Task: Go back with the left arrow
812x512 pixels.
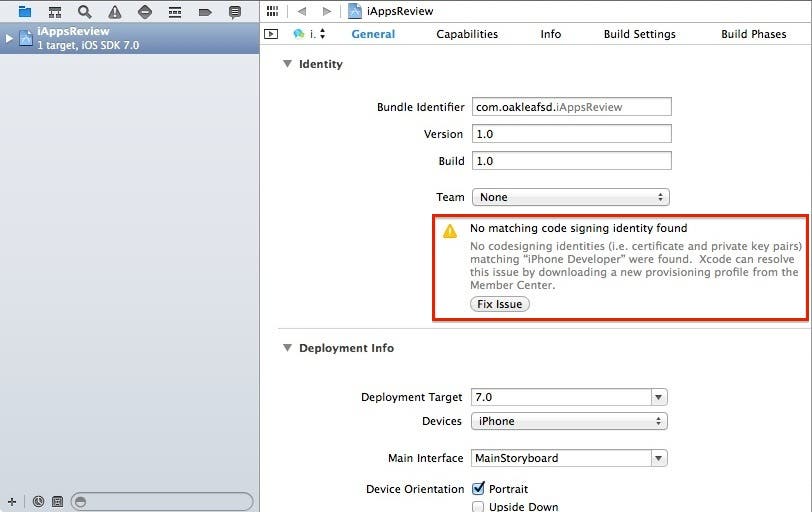Action: coord(302,11)
